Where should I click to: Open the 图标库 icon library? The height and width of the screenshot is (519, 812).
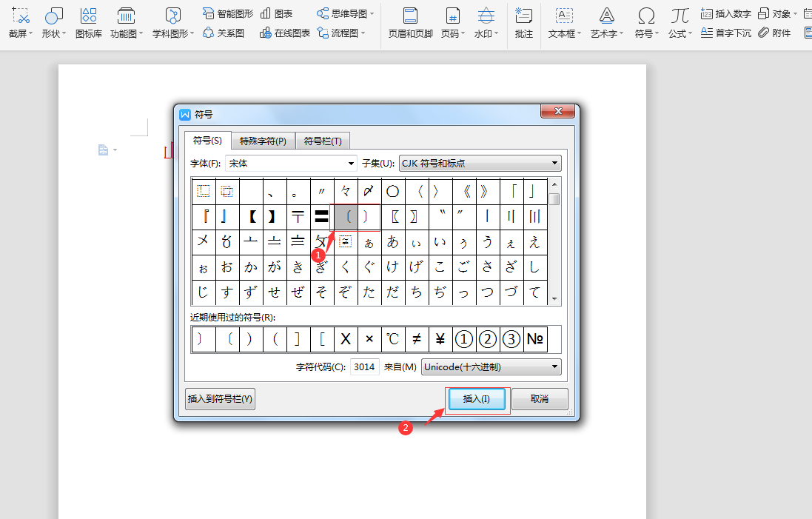coord(89,23)
